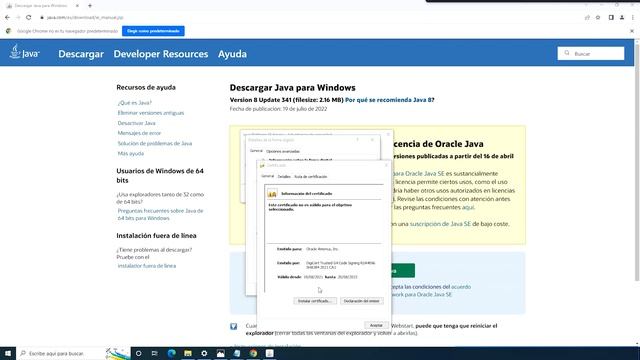Viewport: 640px width, 360px height.
Task: Select Opciones avanzadas tab in signature details window
Action: [x=282, y=151]
